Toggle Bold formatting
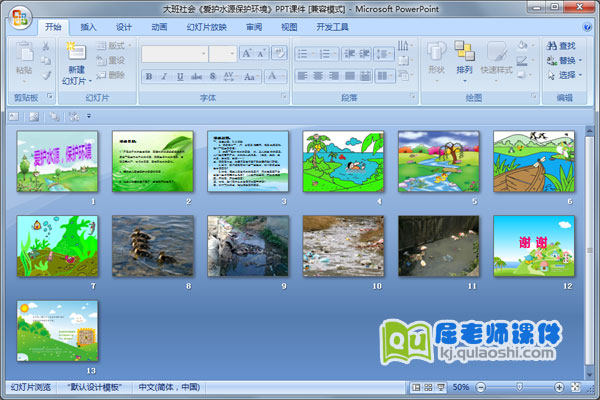 (x=149, y=76)
